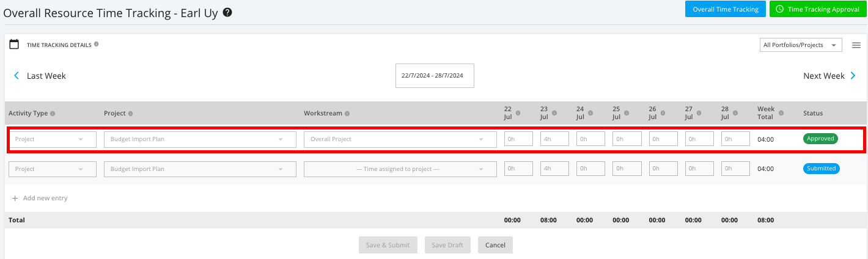The width and height of the screenshot is (868, 259).
Task: Click the 08:00 total under 23 Jul
Action: click(x=548, y=220)
